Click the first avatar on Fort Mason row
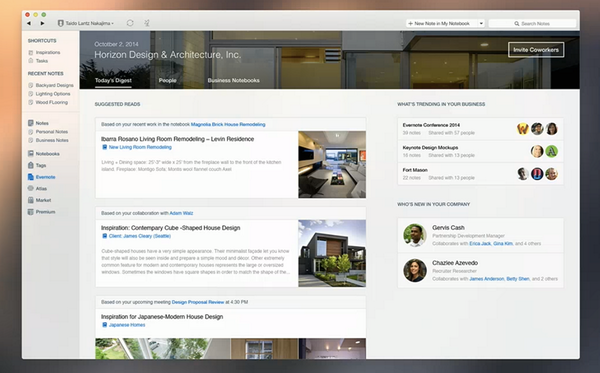Viewport: 600px width, 373px height. (x=523, y=174)
